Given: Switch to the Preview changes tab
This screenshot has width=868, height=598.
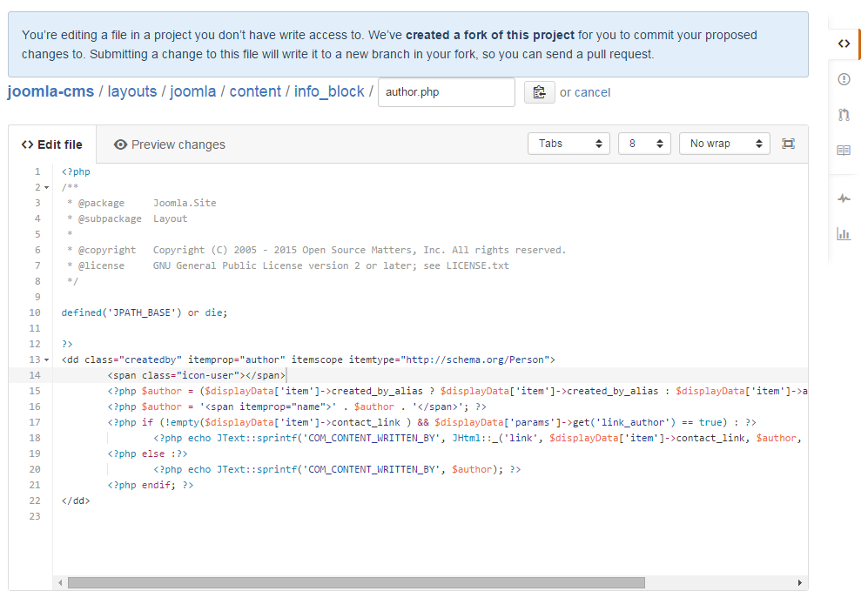Looking at the screenshot, I should [170, 144].
